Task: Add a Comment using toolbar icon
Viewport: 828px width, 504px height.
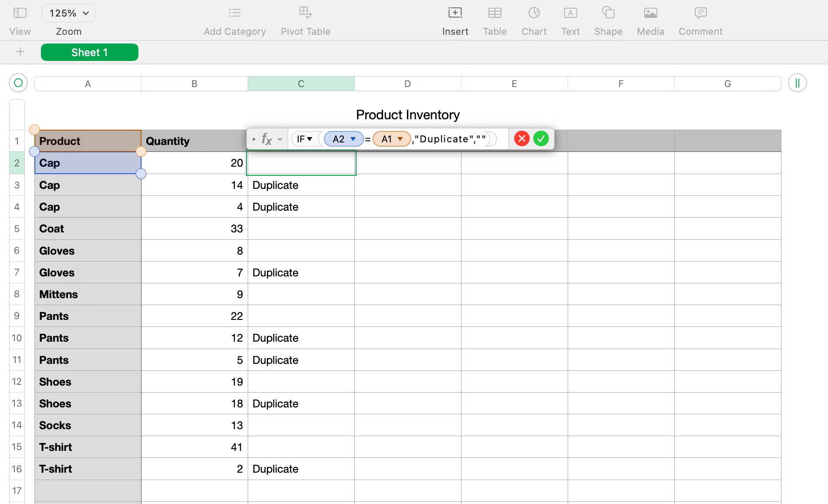Action: coord(700,13)
